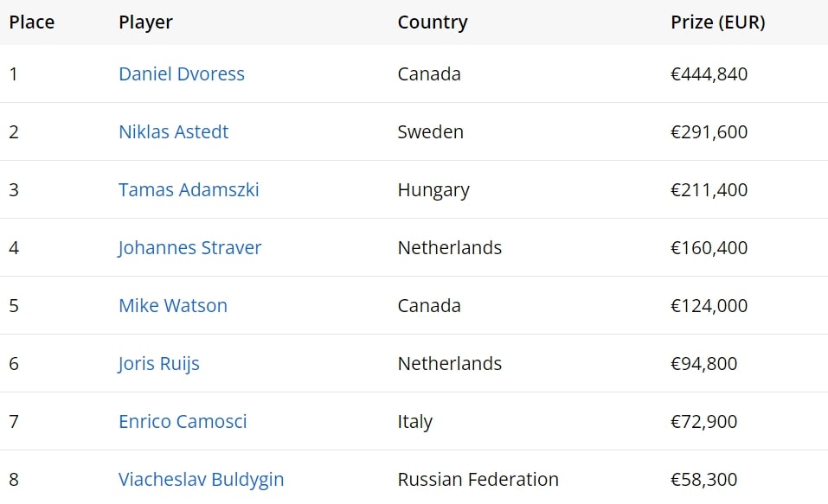828x504 pixels.
Task: Open Niklas Astedt player link
Action: 174,132
